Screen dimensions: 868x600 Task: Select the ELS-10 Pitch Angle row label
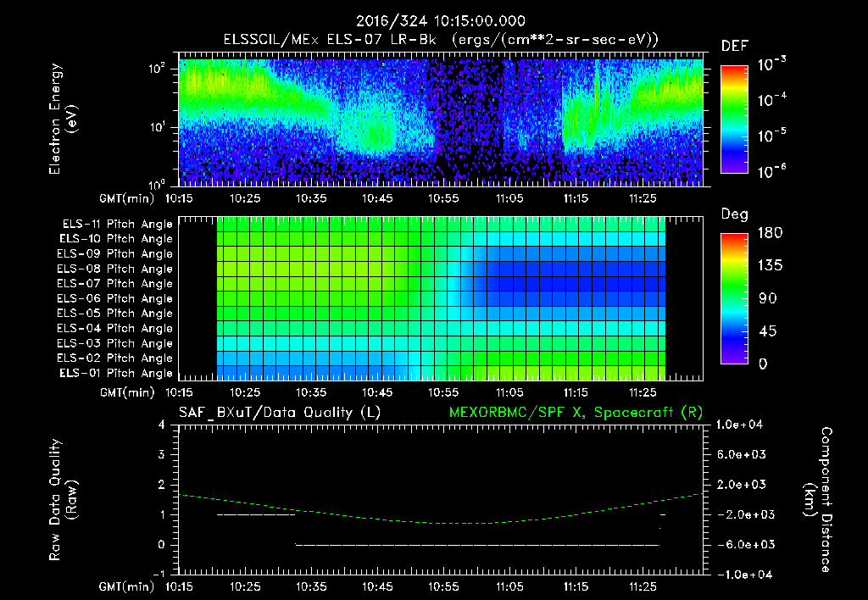point(116,239)
